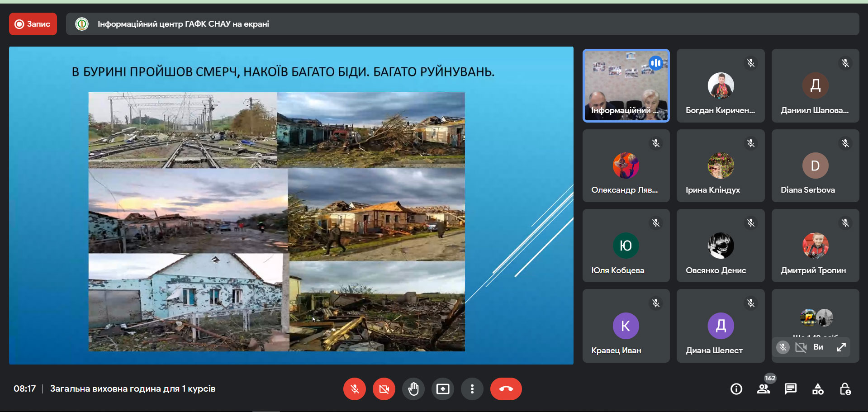Viewport: 868px width, 412px height.
Task: Click the muted mic icon on Богдан Киричен tile
Action: [751, 63]
